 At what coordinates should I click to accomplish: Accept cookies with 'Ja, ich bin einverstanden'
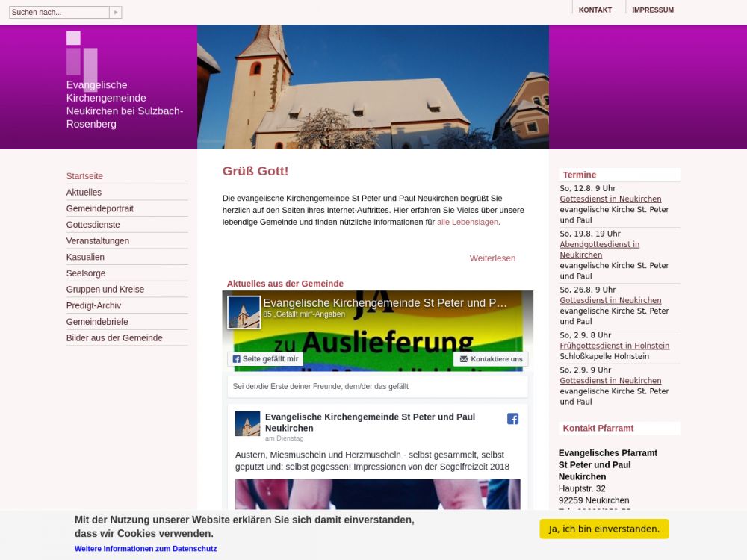click(x=604, y=529)
